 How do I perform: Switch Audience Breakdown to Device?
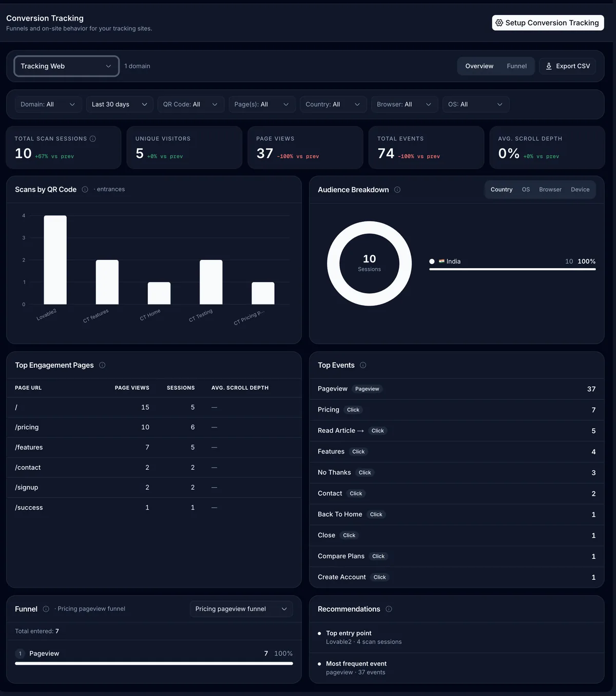580,190
